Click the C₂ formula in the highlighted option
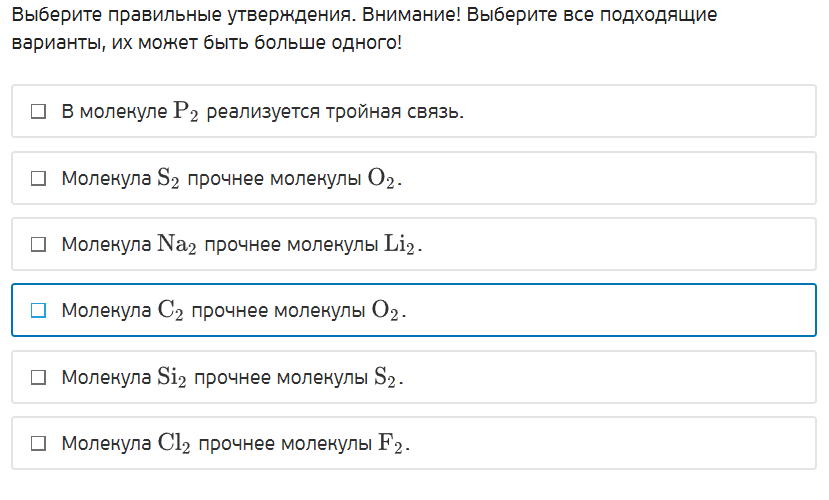The height and width of the screenshot is (500, 829). coord(170,311)
